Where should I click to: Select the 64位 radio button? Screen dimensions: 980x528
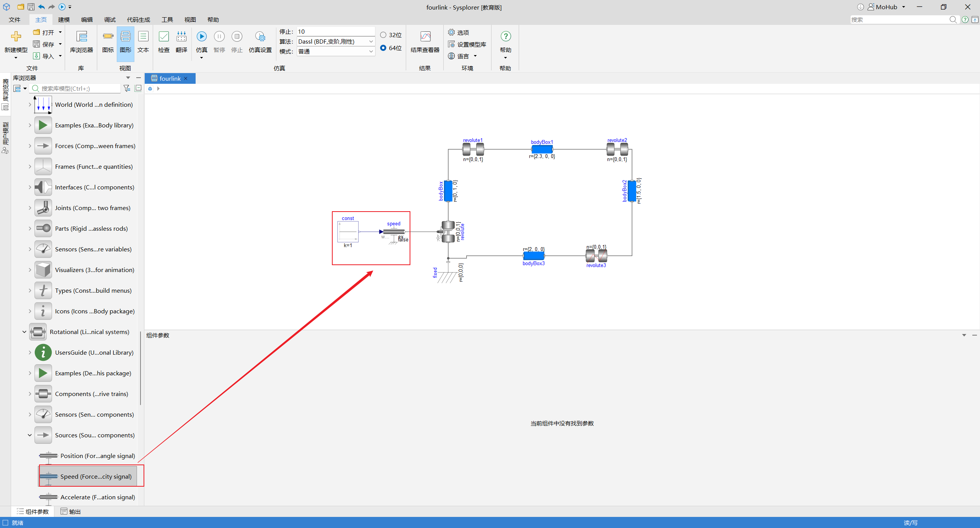383,48
